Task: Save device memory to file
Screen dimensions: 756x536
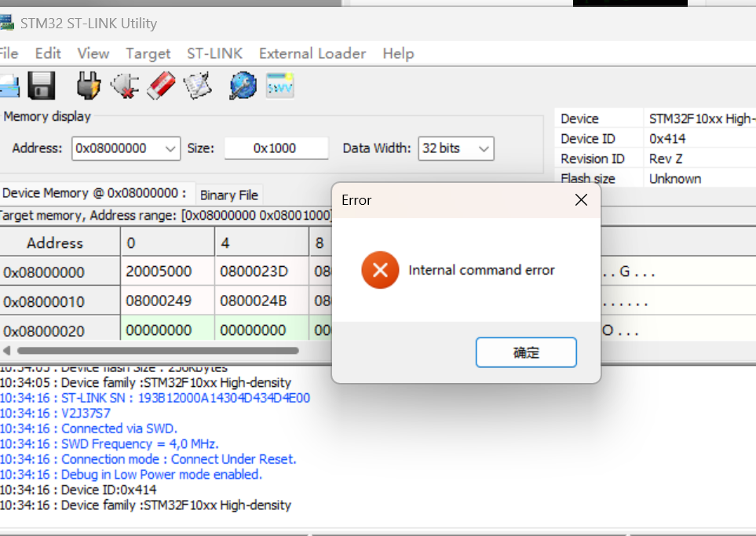Action: (42, 85)
